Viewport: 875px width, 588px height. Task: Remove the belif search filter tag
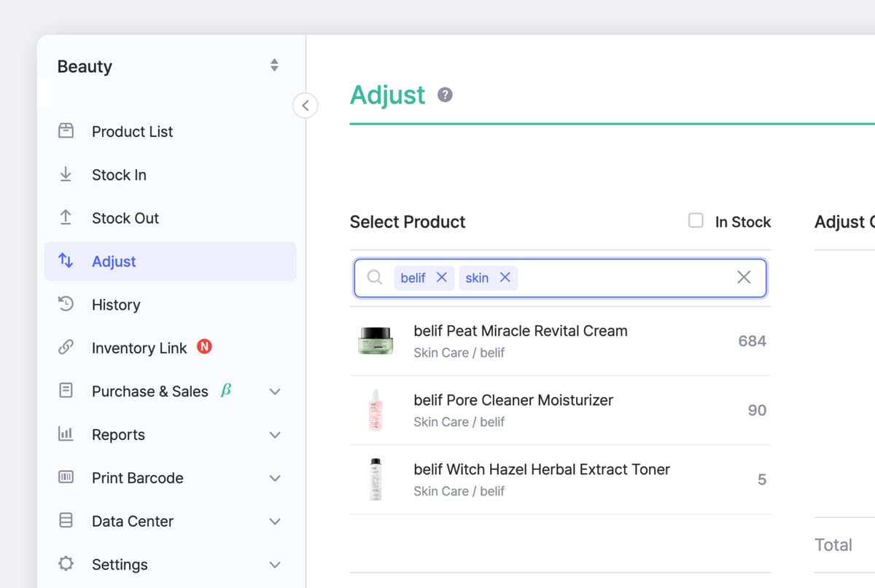tap(442, 277)
